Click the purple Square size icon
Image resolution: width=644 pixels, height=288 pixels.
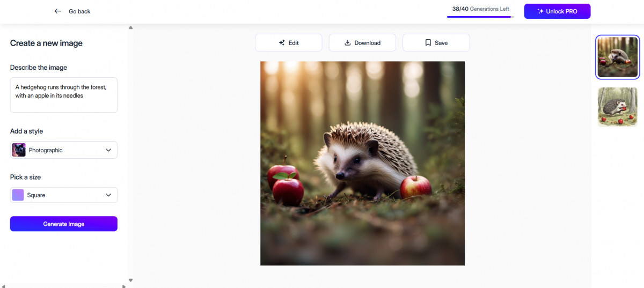pos(18,195)
